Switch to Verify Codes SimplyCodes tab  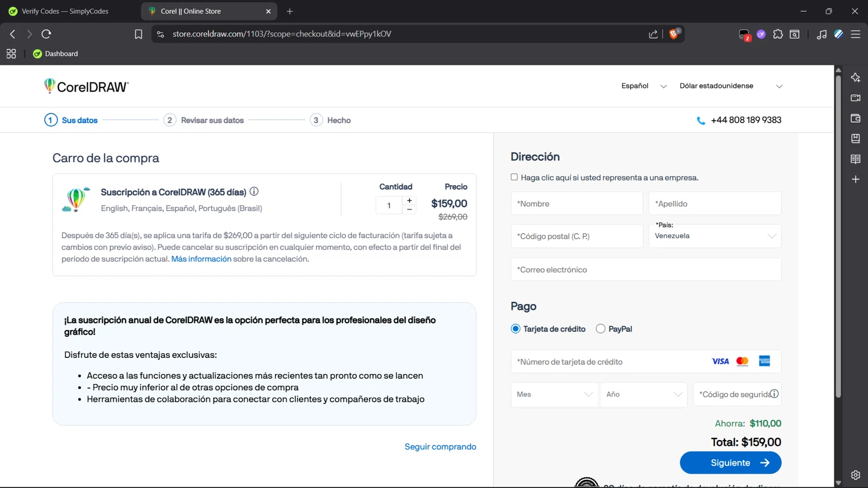pos(65,11)
